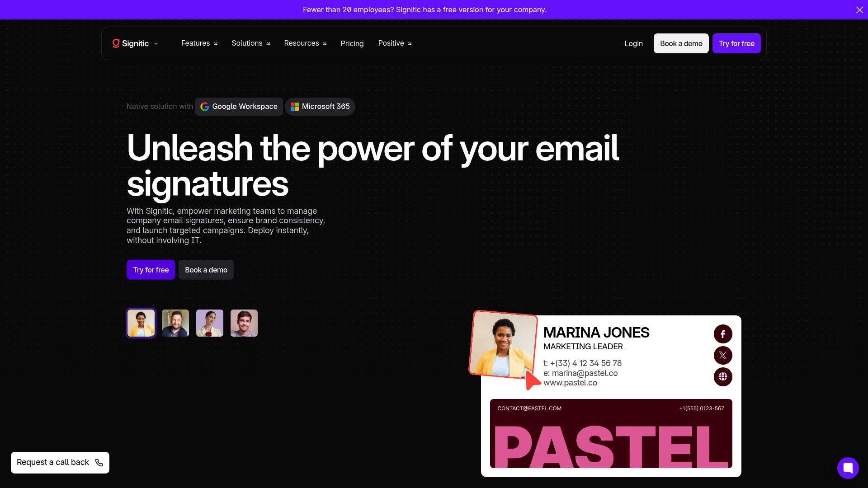Click Marina's profile photo in the signature

pos(503,344)
